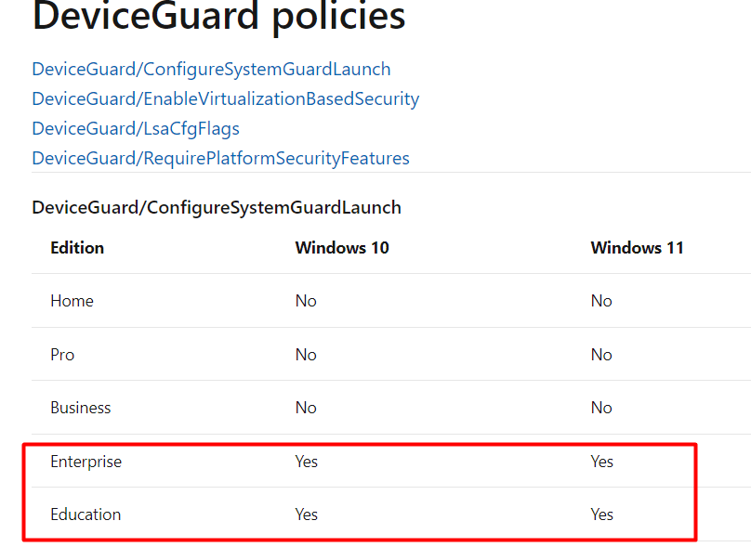Click the Pro row label
Screen dimensions: 751x560
(62, 354)
